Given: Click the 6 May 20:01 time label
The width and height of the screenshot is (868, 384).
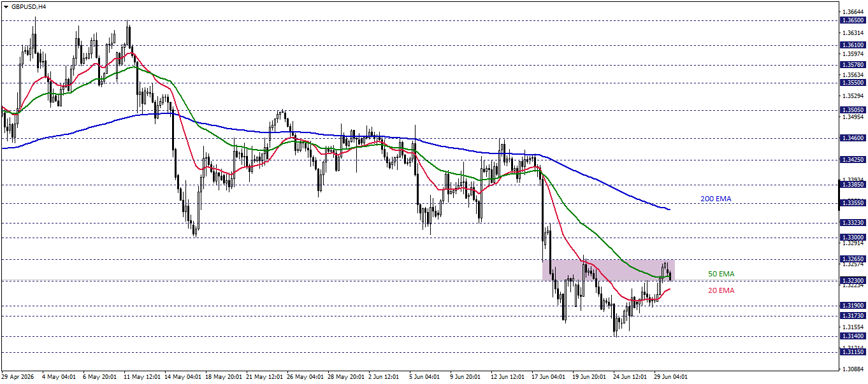Looking at the screenshot, I should 99,377.
